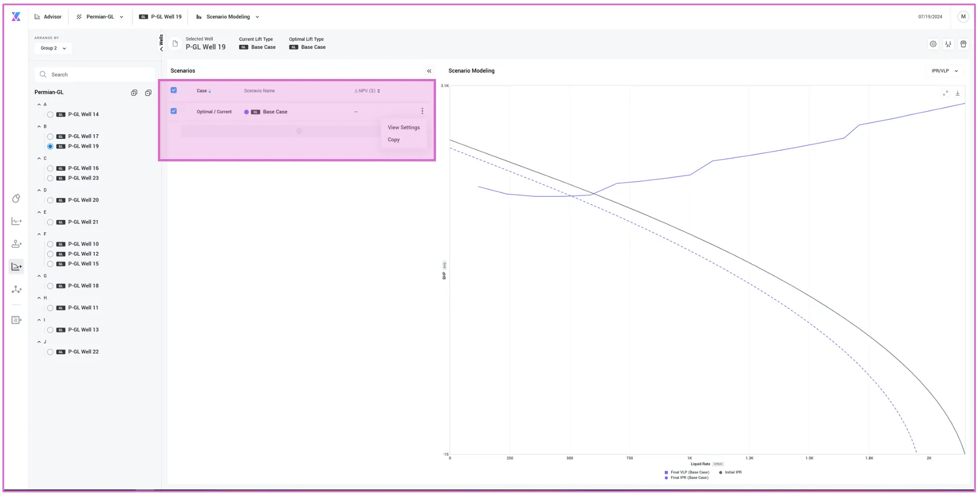
Task: Open the Scenario Modeling dropdown
Action: pyautogui.click(x=228, y=17)
